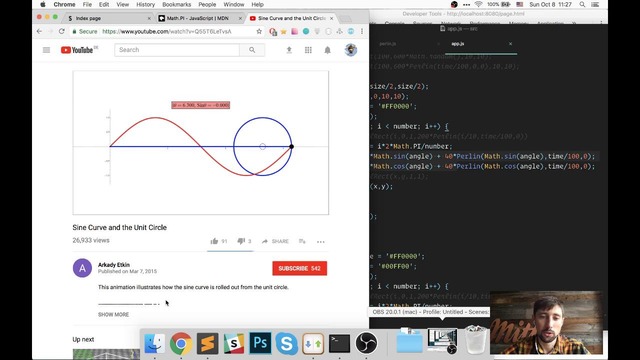Click the Apple menu icon

coord(42,4)
